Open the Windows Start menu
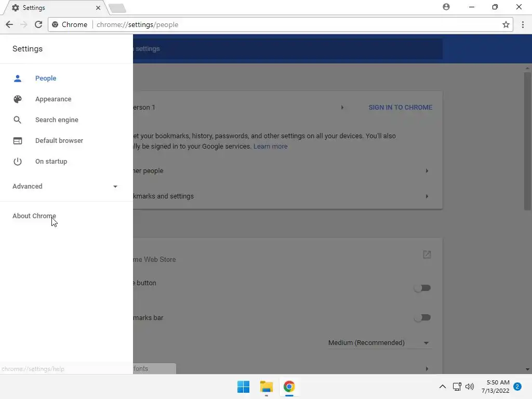This screenshot has width=532, height=399. [243, 387]
